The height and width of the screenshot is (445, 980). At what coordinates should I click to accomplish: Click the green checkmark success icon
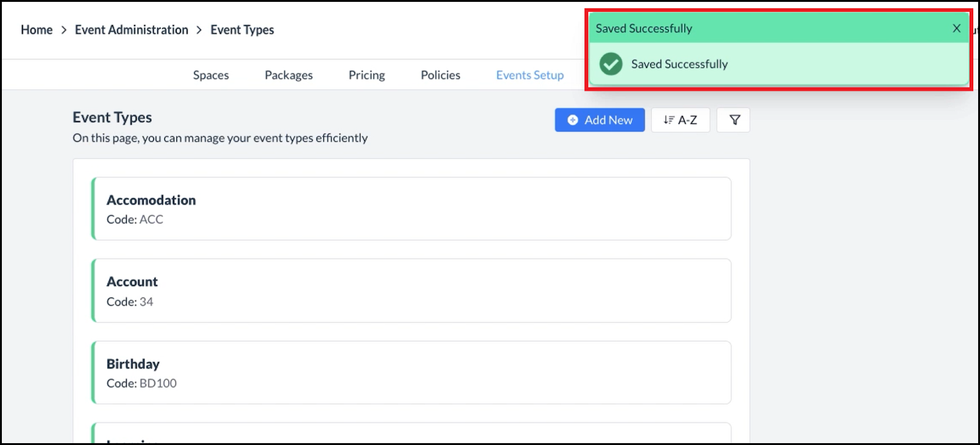pos(611,64)
